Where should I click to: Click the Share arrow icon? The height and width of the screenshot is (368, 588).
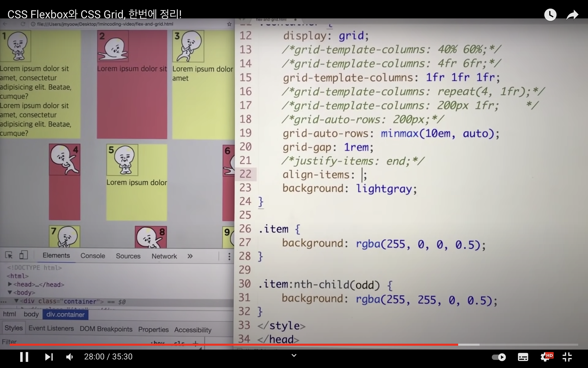click(x=572, y=15)
